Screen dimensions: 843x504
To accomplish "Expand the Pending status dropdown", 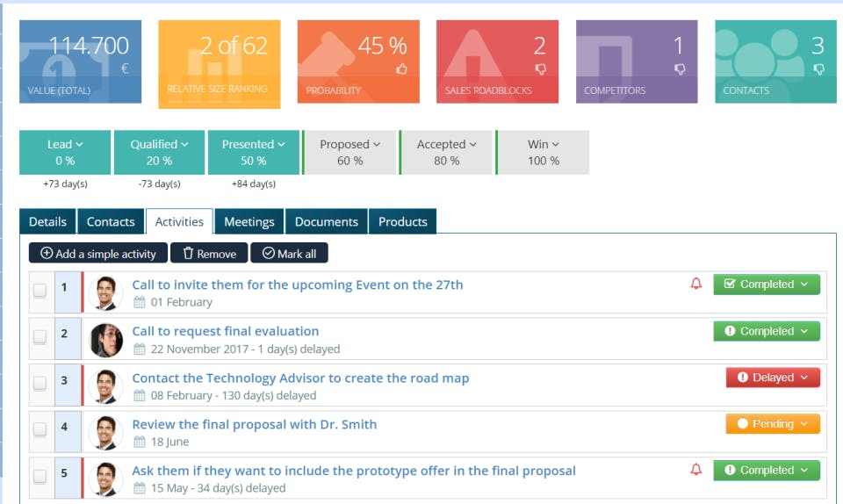I will (773, 424).
